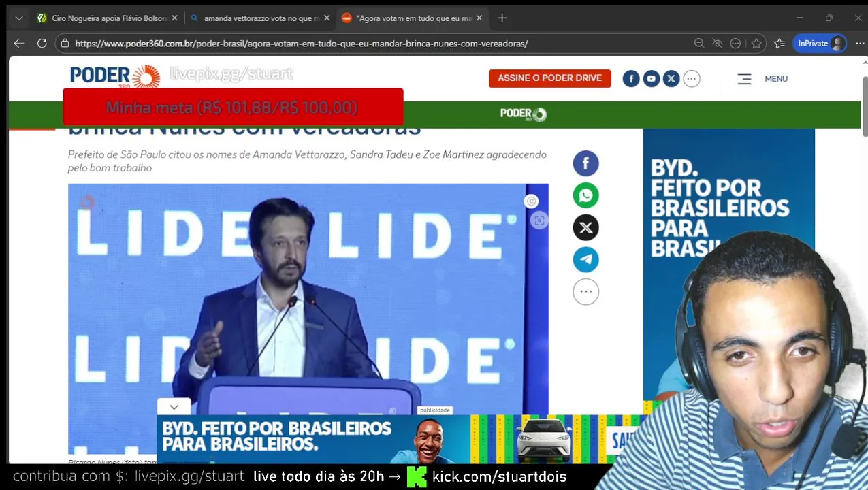Add this page to favorites star
Screen dimensions: 868x490
756,44
